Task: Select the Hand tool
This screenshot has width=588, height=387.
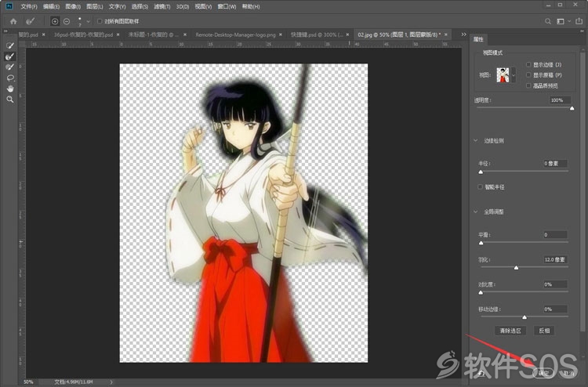Action: click(10, 89)
